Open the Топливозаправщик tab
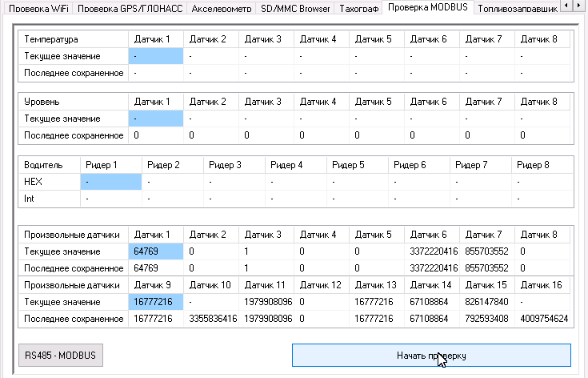This screenshot has height=378, width=588. coord(512,8)
